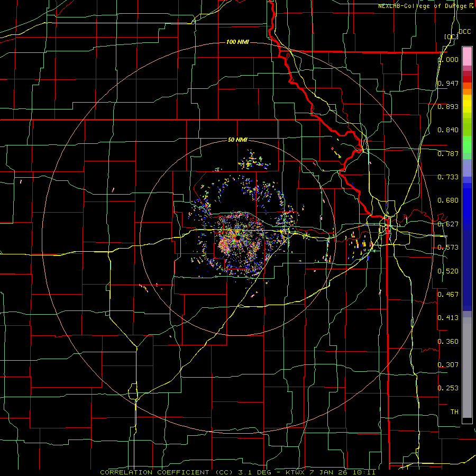Click the 0.893 legend value
Screen dimensions: 476x476
click(x=448, y=106)
